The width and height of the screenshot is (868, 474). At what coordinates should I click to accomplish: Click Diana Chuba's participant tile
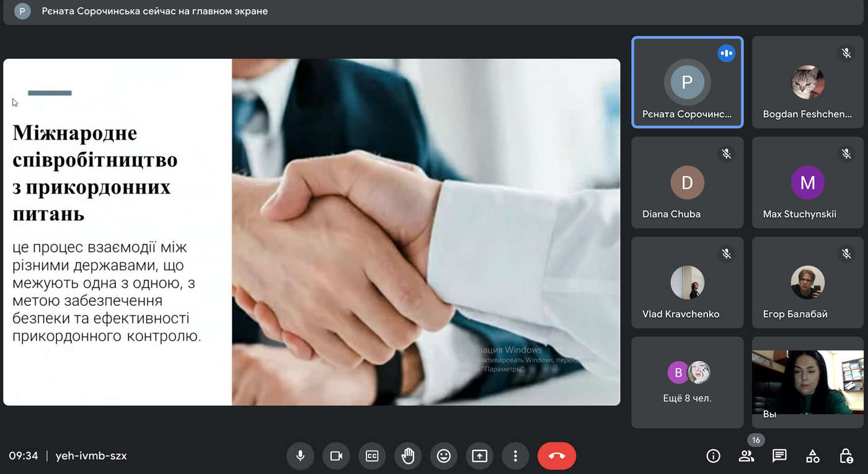coord(687,182)
